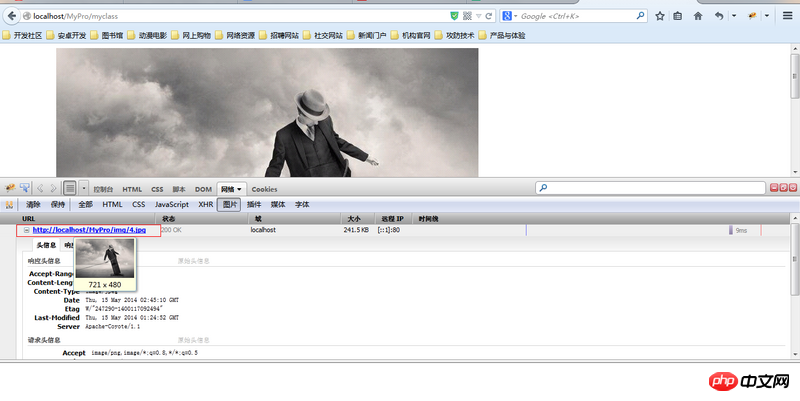Open the 安卓开发 bookmark folder
The height and width of the screenshot is (401, 800).
66,35
